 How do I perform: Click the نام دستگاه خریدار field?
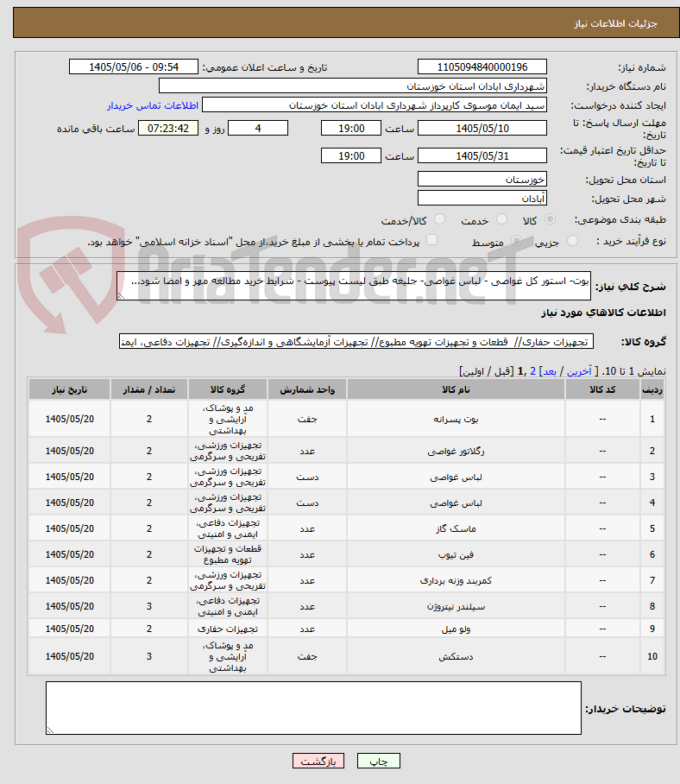(353, 86)
